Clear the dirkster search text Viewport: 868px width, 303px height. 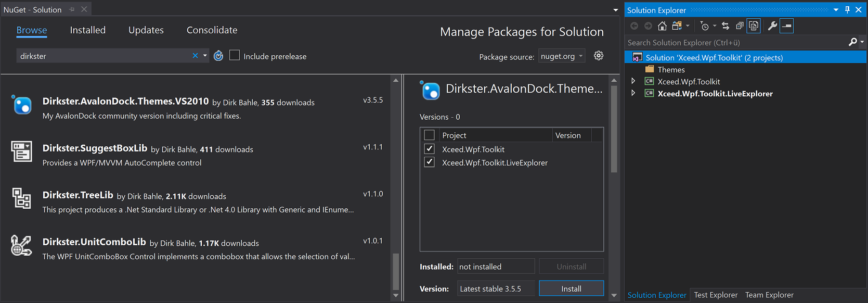195,56
